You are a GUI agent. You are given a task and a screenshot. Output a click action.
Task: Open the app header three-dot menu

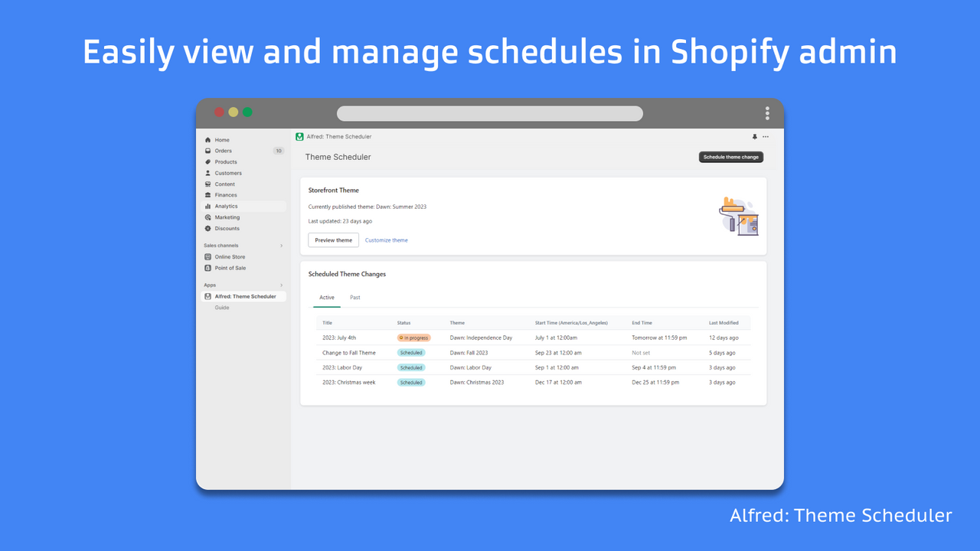click(766, 137)
